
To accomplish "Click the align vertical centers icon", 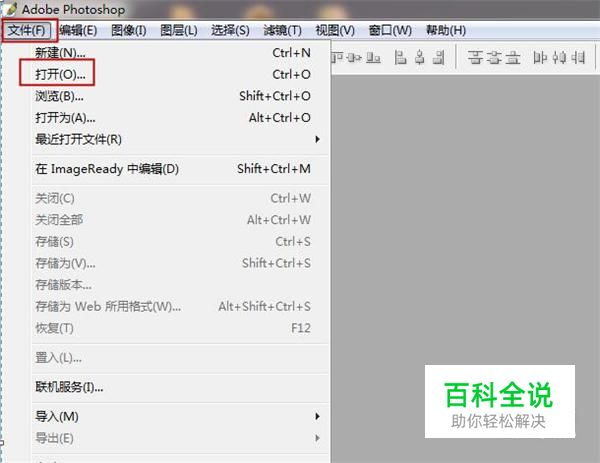I will tap(354, 58).
